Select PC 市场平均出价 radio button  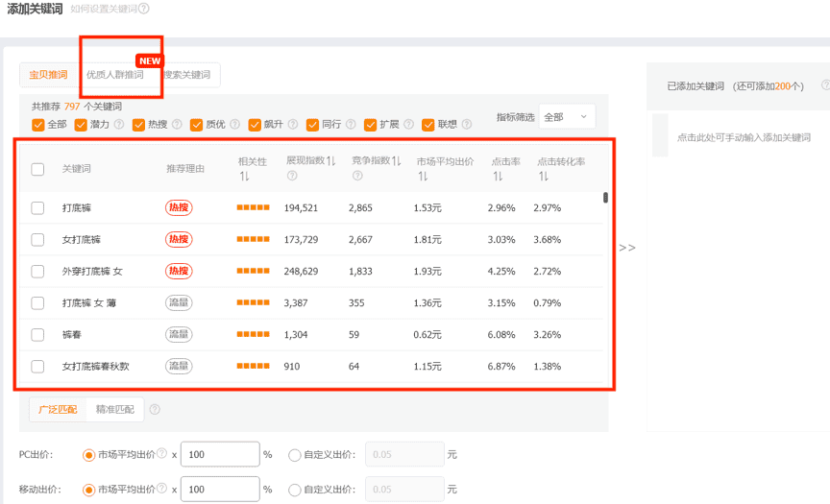pos(88,455)
